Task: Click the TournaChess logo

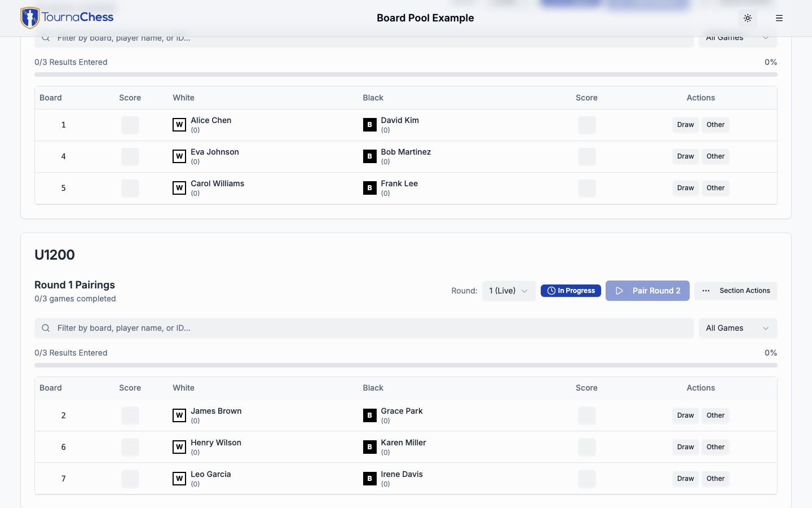Action: coord(67,18)
